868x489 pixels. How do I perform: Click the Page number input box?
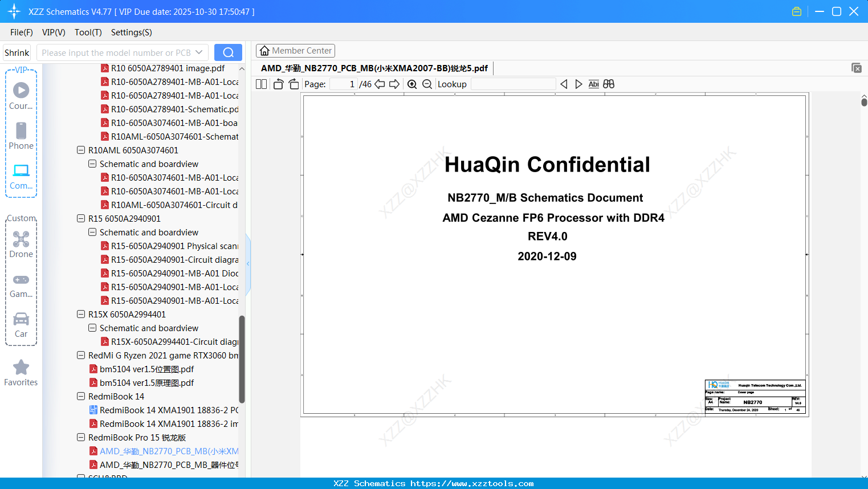(344, 84)
